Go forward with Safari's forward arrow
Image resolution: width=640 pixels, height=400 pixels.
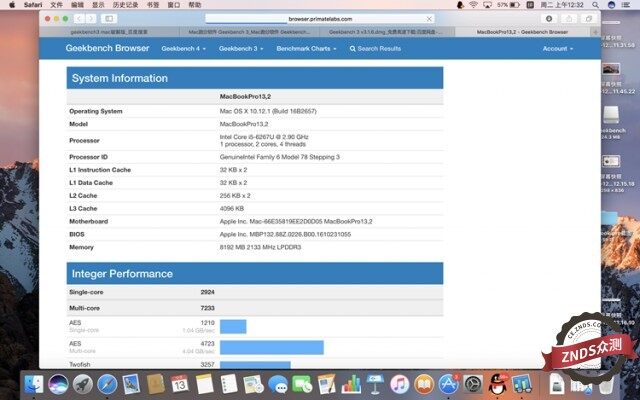91,18
